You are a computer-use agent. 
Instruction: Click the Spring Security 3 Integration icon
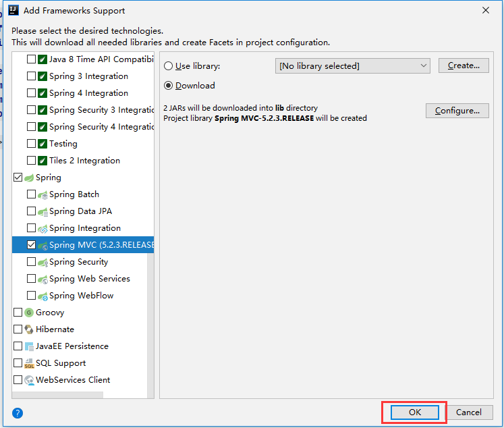click(x=43, y=110)
